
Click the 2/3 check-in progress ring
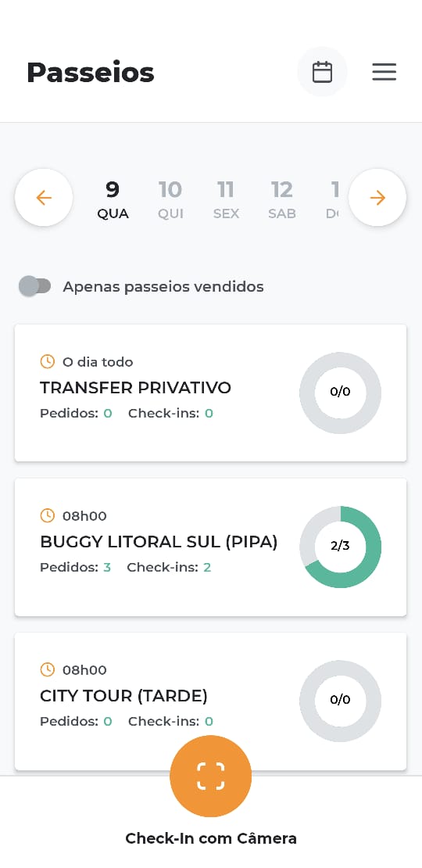340,547
